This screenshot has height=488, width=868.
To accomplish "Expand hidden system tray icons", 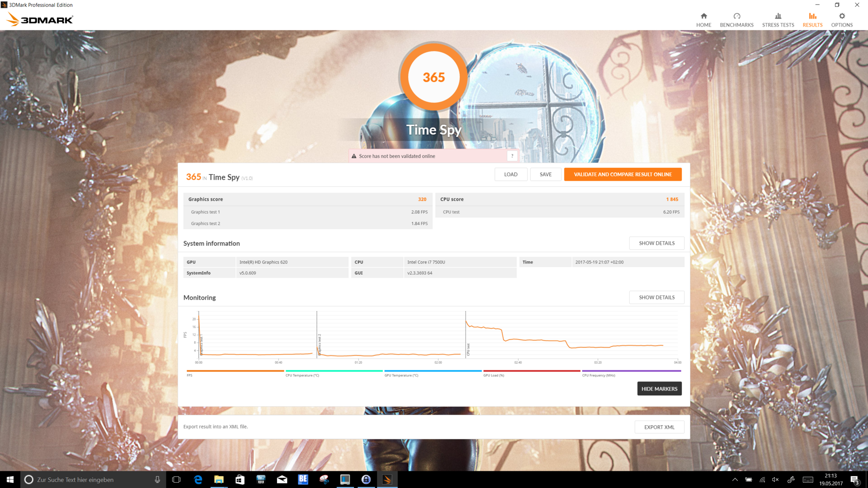I will pyautogui.click(x=735, y=479).
